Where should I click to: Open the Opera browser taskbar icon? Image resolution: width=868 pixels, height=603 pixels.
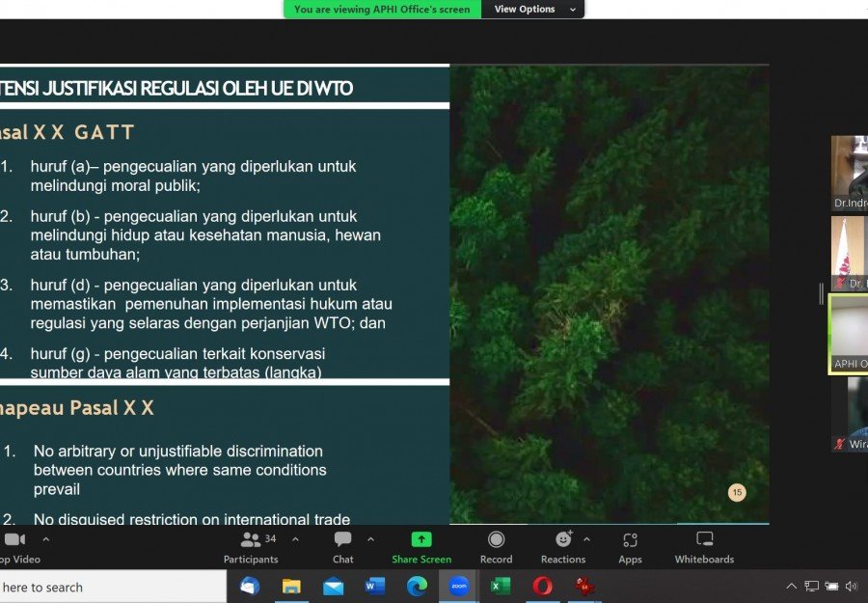542,586
